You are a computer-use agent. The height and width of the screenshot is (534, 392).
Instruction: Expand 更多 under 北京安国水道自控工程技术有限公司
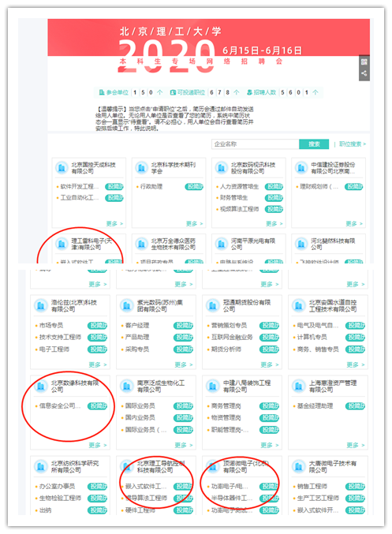point(356,364)
